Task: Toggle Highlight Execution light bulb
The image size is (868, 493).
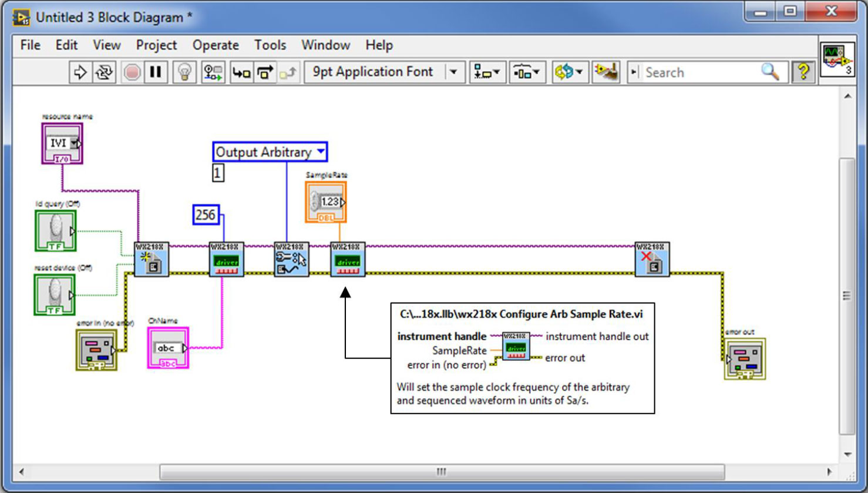Action: point(184,72)
